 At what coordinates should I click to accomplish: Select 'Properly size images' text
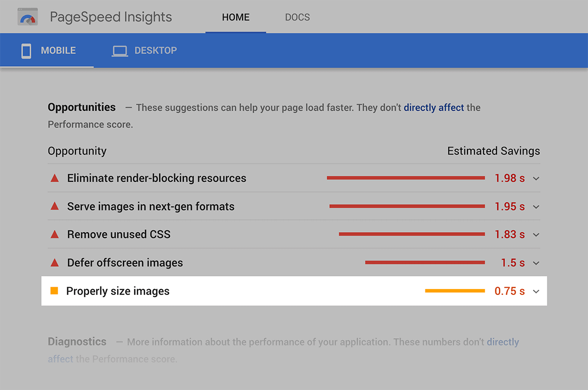[x=118, y=291]
